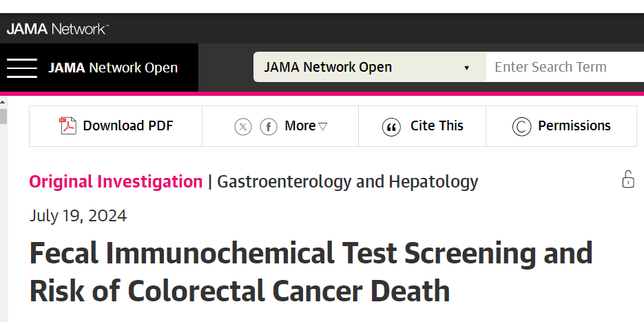
Task: Click the Cite This button
Action: 422,126
